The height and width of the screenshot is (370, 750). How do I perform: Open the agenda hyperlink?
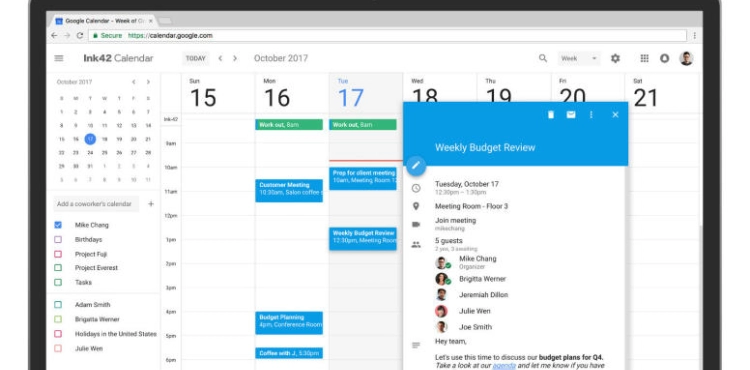[504, 365]
